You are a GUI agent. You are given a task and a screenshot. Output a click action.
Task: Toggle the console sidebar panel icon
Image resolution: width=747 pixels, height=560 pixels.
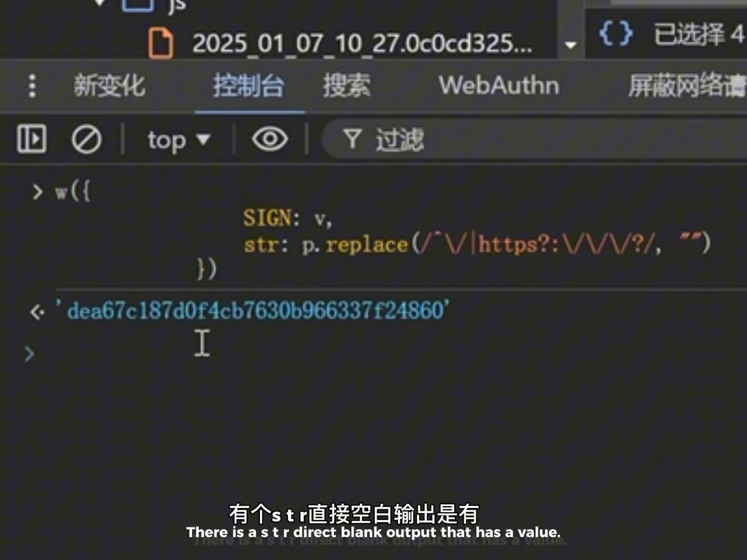coord(32,139)
